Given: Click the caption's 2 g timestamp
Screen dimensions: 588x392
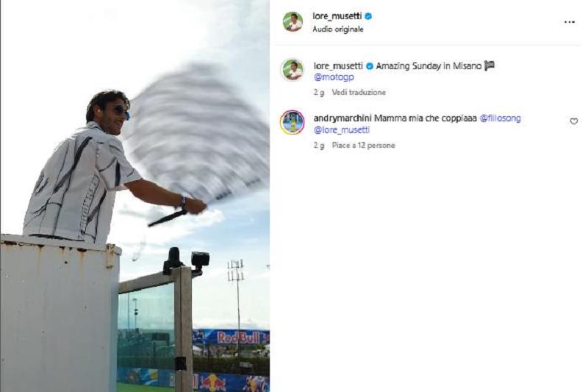Looking at the screenshot, I should click(319, 92).
